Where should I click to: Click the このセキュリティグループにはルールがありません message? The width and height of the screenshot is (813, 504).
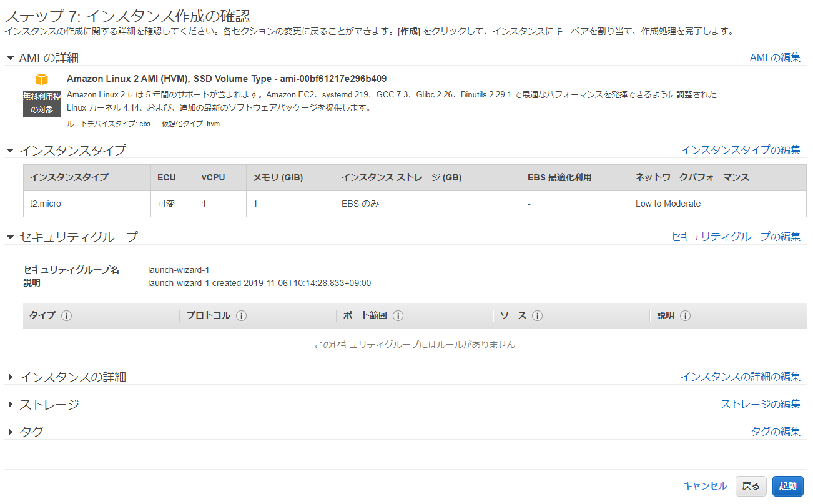(415, 345)
